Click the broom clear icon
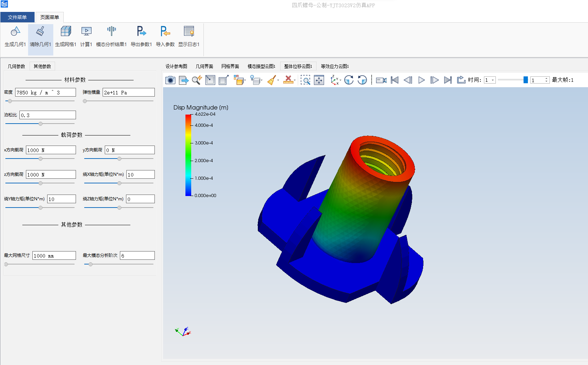 pos(272,80)
